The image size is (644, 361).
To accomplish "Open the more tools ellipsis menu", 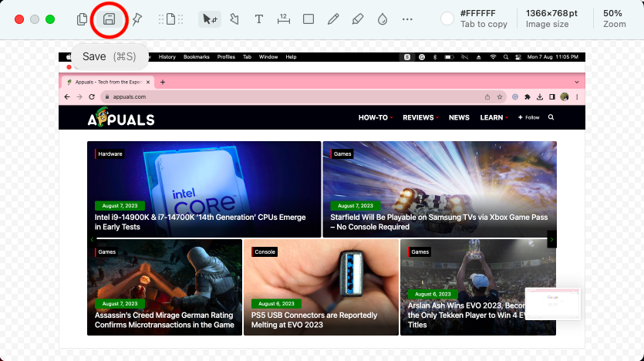I will 408,19.
